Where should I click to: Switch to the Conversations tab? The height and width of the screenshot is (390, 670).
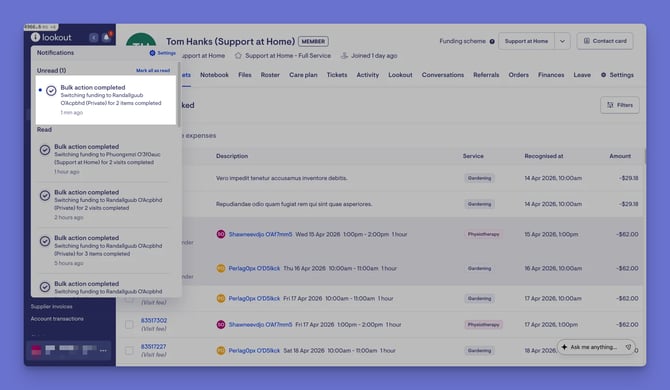pos(443,75)
